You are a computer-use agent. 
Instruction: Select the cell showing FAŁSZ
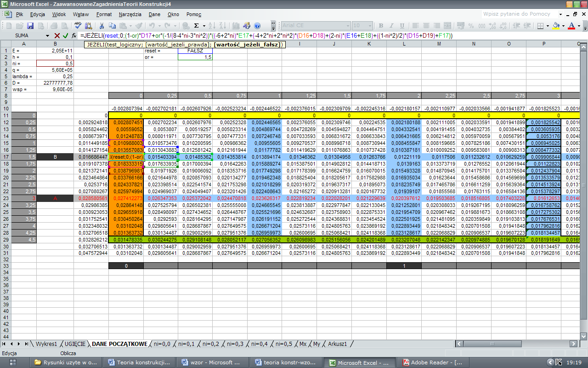tap(195, 51)
